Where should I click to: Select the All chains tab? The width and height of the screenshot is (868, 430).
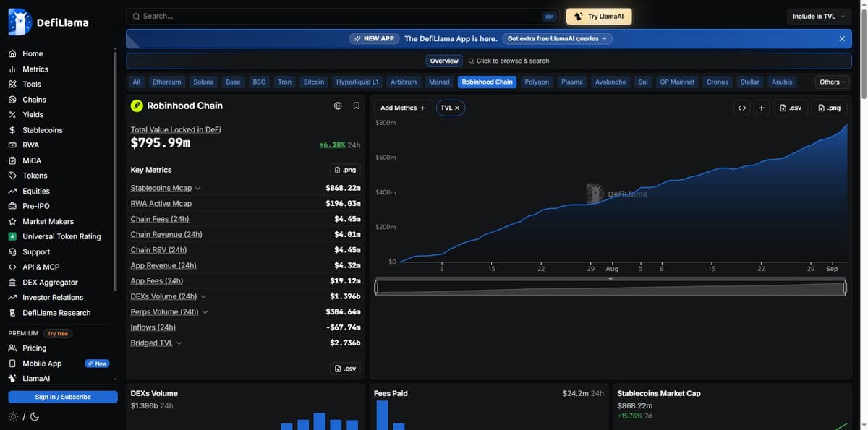click(x=137, y=82)
